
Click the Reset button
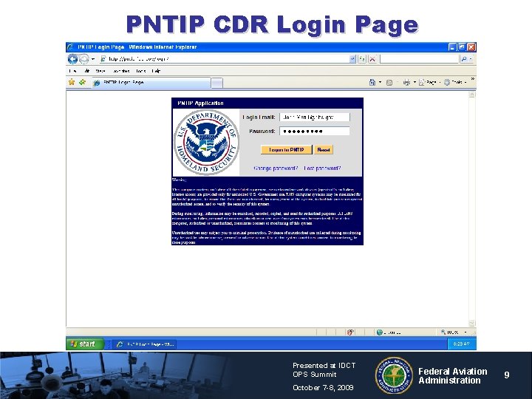[x=324, y=149]
